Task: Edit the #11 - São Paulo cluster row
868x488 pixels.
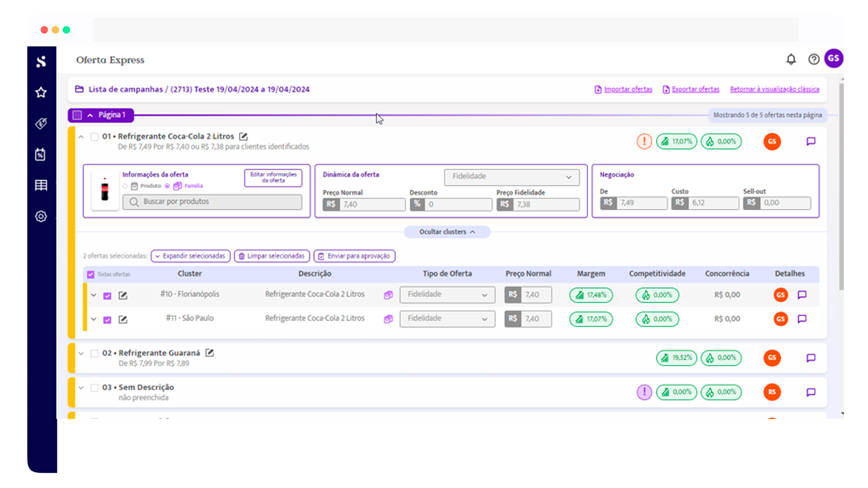Action: (x=123, y=319)
